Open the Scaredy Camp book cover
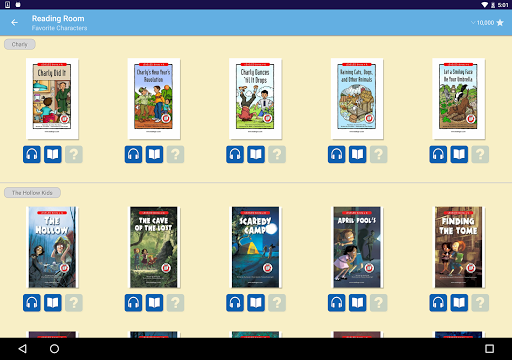This screenshot has width=512, height=360. [256, 247]
